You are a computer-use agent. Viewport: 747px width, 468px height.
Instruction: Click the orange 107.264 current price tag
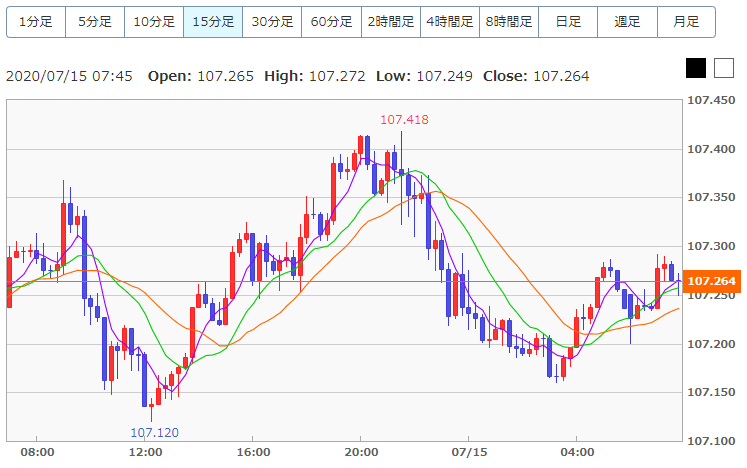(x=712, y=281)
